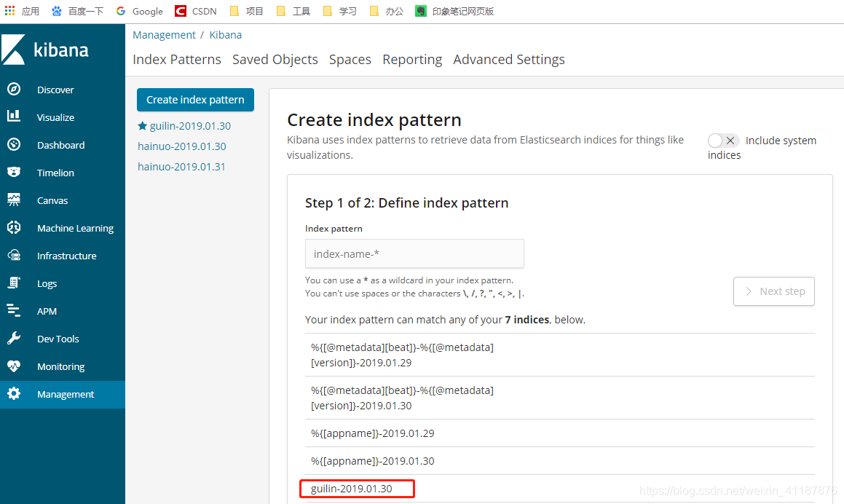The image size is (844, 504).
Task: Click the Next step button
Action: (773, 291)
